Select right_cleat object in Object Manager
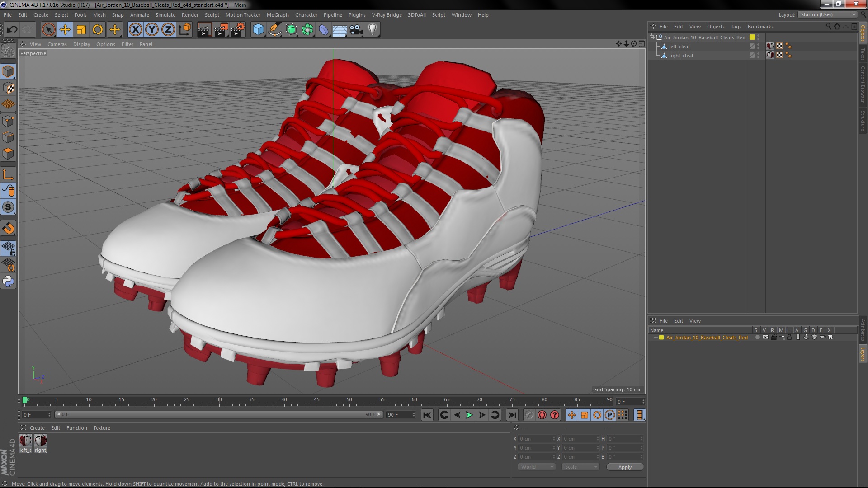Viewport: 868px width, 488px height. [x=681, y=56]
